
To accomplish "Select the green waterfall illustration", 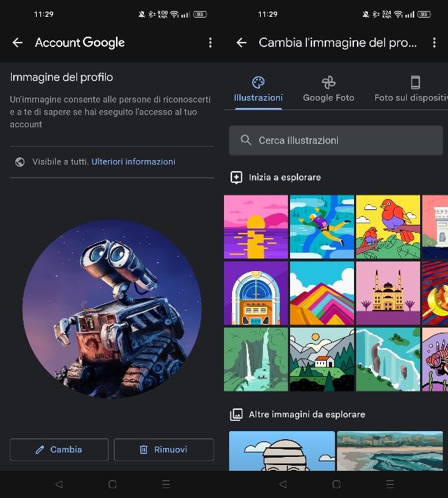I will click(x=256, y=359).
